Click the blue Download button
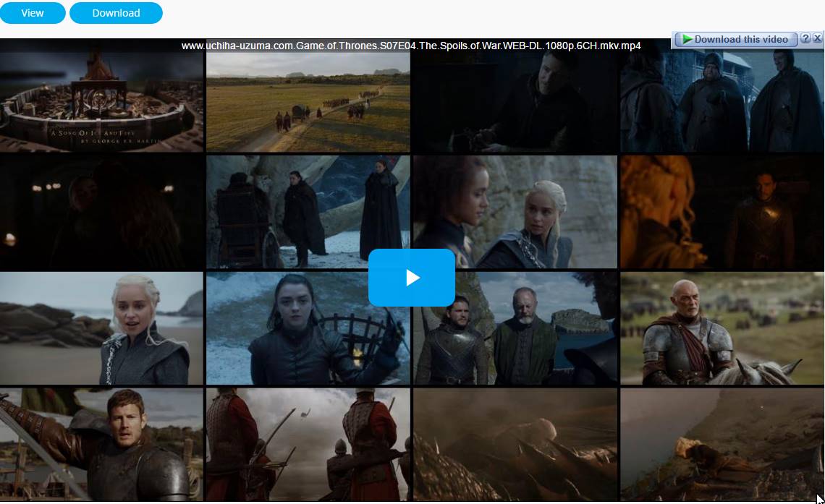The image size is (825, 504). 116,13
